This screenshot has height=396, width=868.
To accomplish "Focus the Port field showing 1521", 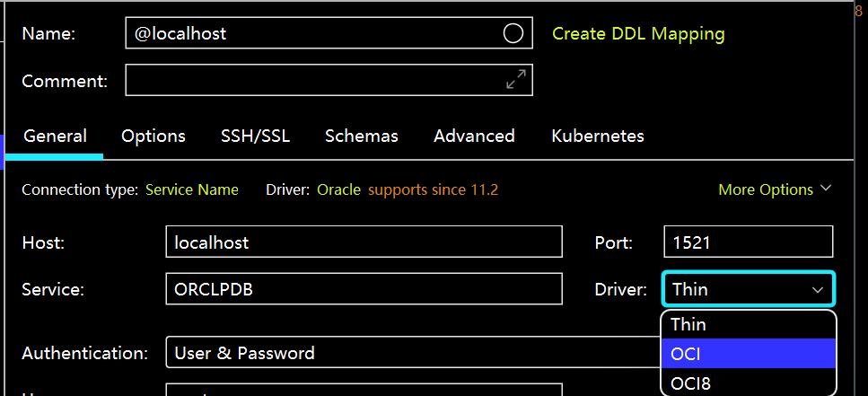I will (748, 242).
